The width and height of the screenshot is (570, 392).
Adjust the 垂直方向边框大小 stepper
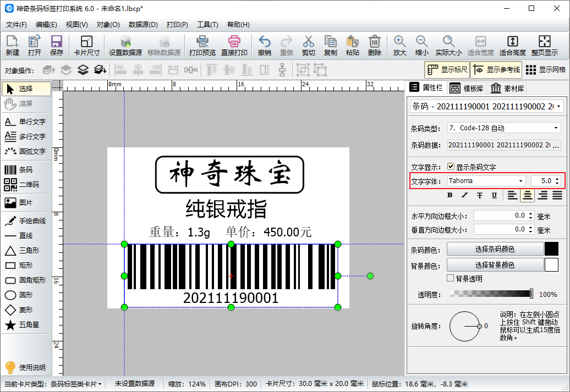(x=531, y=229)
